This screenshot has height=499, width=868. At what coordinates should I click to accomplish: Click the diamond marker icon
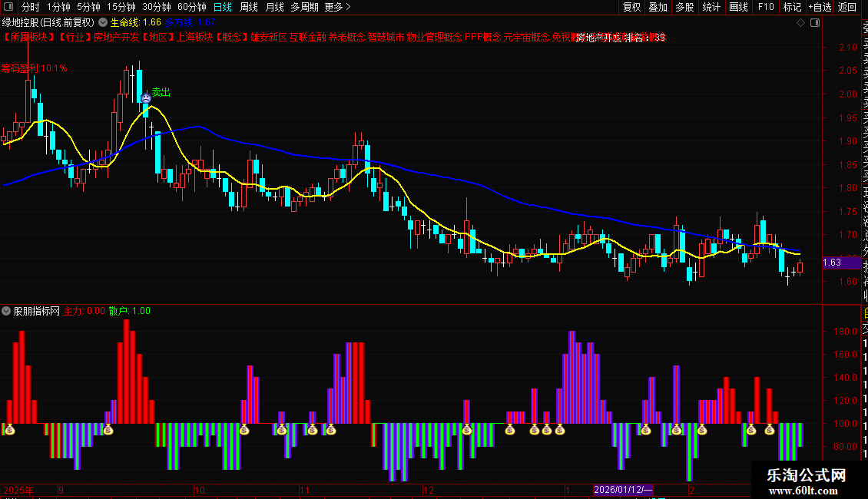tap(800, 23)
